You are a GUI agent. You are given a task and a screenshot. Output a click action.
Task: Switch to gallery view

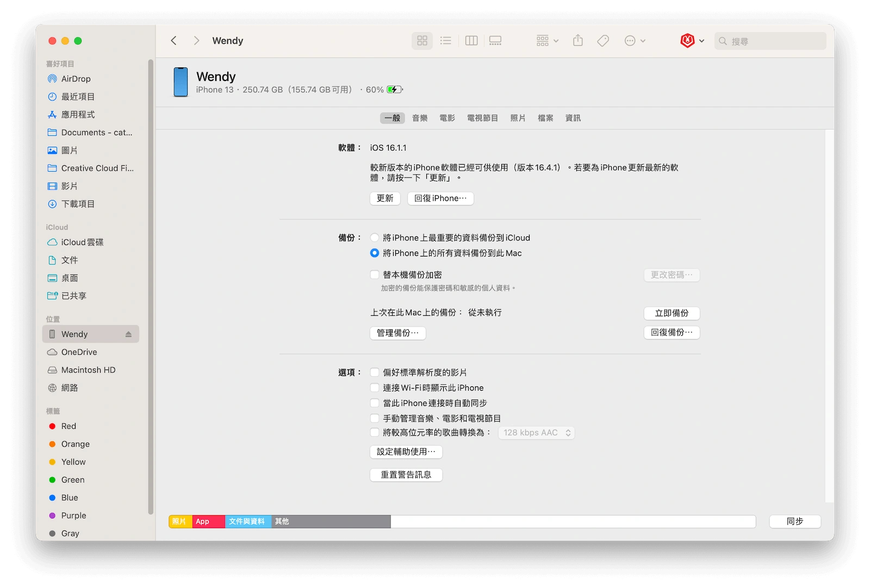point(495,41)
